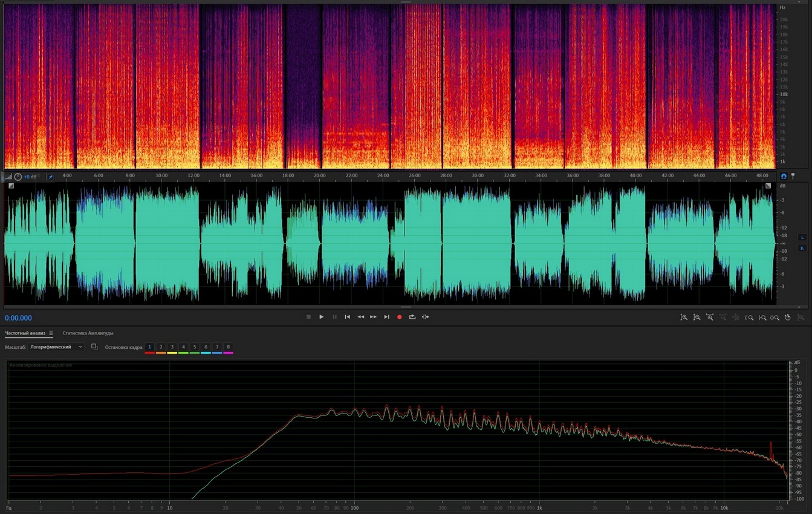The image size is (812, 514).
Task: Toggle loop playback icon
Action: click(x=412, y=317)
